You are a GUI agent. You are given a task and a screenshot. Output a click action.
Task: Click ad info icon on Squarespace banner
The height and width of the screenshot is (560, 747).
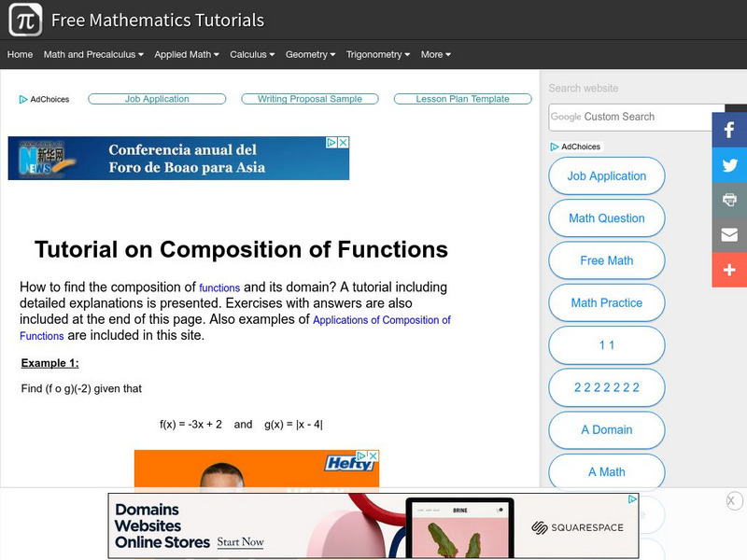(632, 499)
